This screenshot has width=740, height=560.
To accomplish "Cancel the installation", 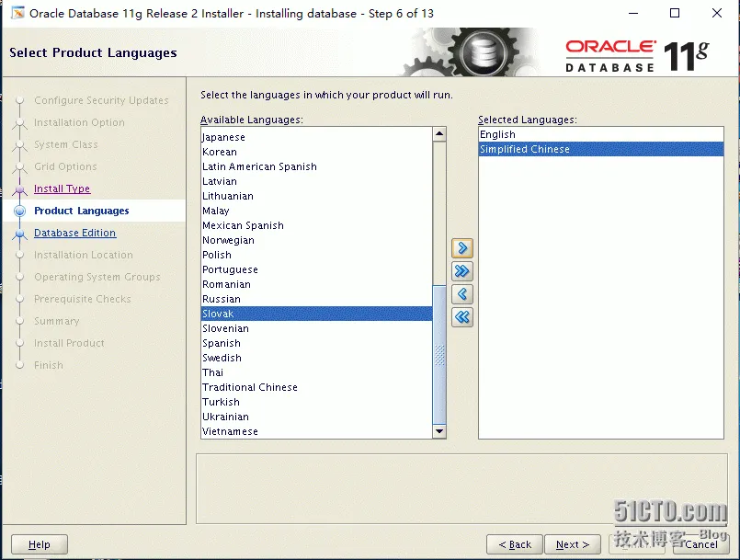I will (x=700, y=544).
